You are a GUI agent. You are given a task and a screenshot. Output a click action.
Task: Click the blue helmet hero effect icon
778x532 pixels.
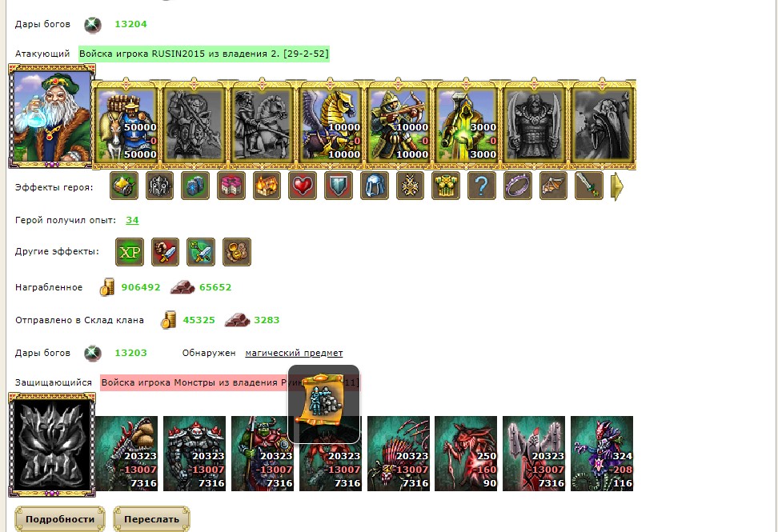tap(374, 186)
